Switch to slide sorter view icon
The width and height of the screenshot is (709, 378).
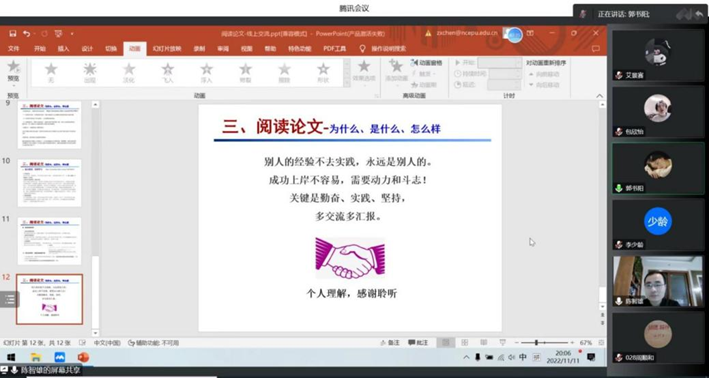pos(464,343)
